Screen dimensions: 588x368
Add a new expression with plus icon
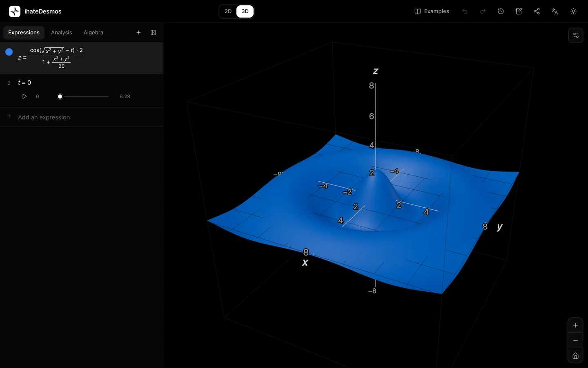click(138, 33)
